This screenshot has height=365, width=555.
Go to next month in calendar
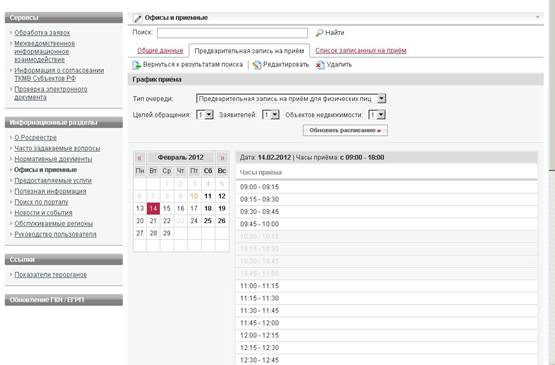pyautogui.click(x=222, y=158)
